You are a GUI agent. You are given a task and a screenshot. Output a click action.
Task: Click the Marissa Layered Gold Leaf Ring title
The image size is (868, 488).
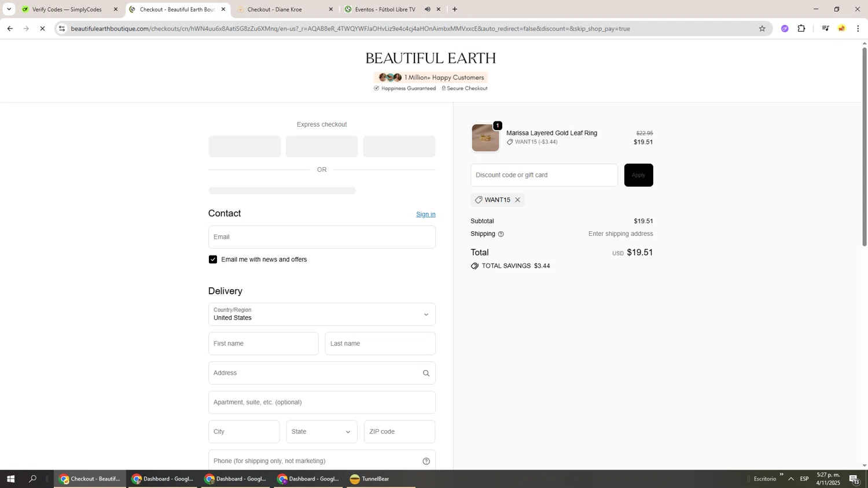coord(551,133)
